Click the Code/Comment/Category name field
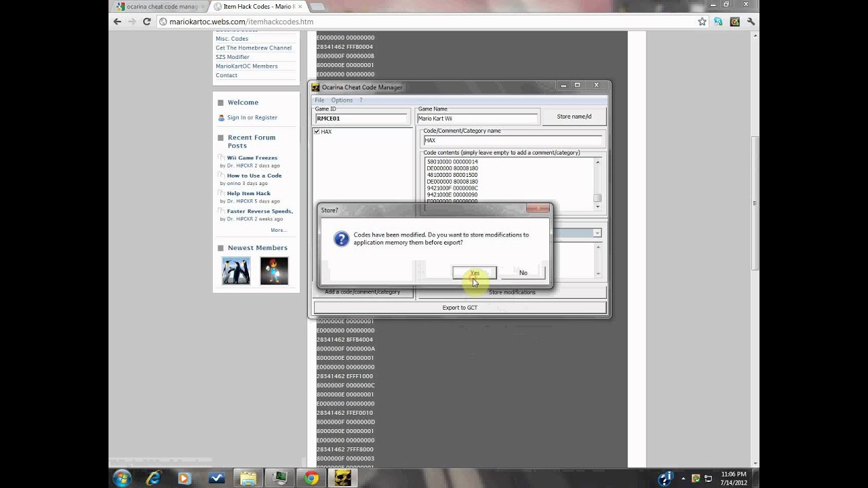868x488 pixels. pos(513,140)
